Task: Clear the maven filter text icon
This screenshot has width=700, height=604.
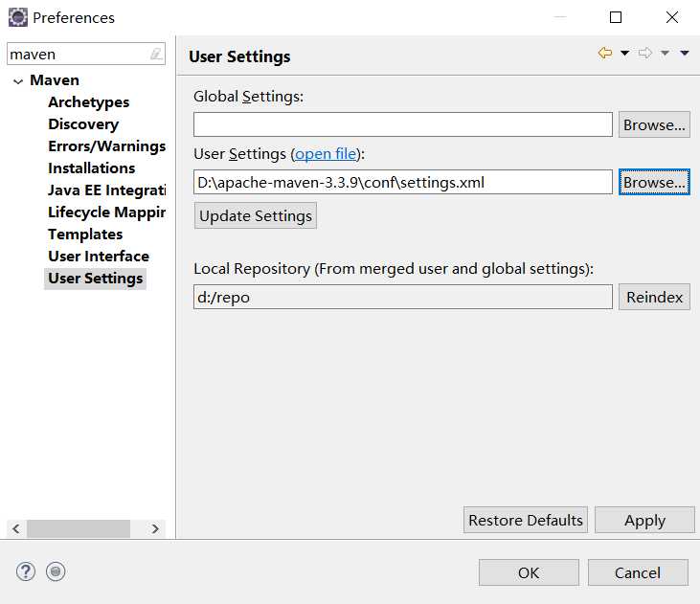Action: [156, 54]
